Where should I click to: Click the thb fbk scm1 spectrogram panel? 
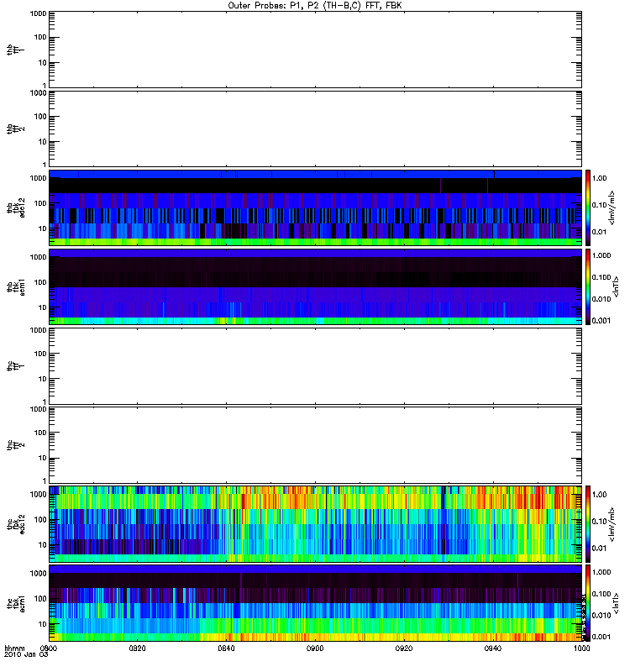(x=315, y=286)
